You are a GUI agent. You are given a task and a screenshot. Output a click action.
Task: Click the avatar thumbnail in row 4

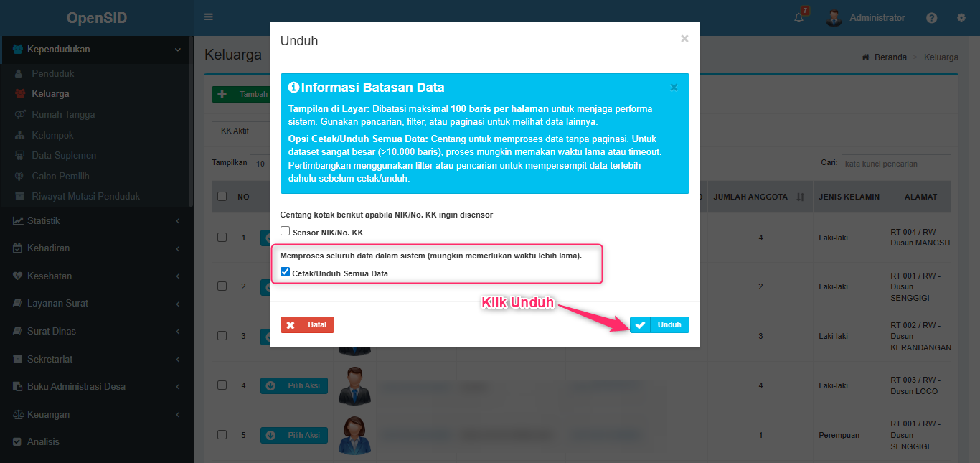tap(354, 385)
